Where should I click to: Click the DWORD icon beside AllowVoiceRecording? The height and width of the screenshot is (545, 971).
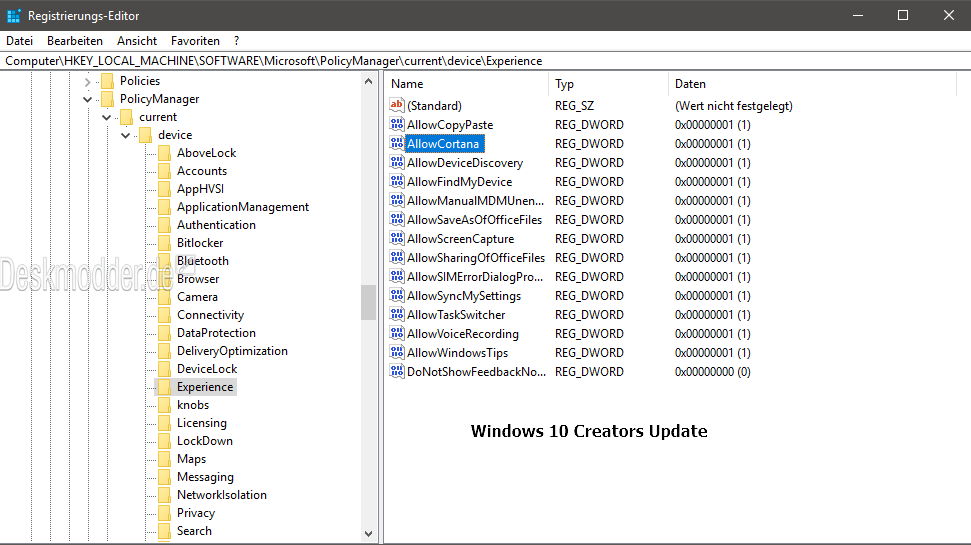pos(397,333)
